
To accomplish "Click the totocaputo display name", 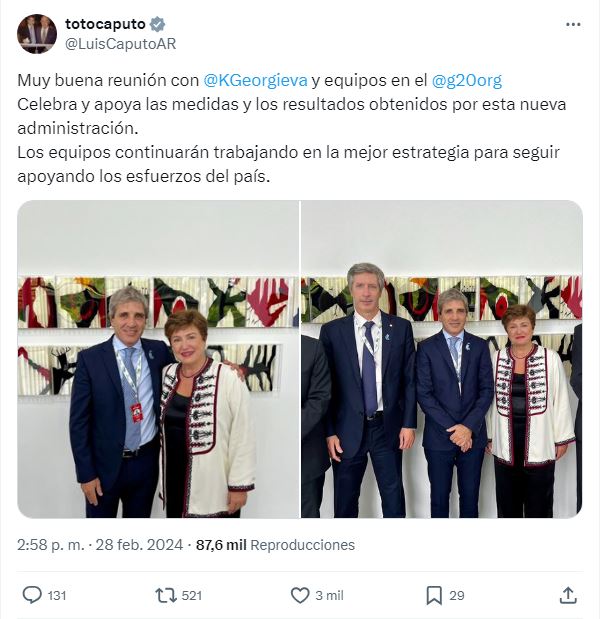I will point(105,24).
